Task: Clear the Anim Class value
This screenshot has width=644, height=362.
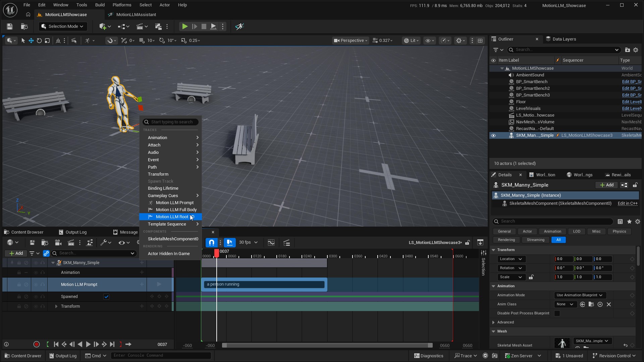Action: tap(609, 304)
